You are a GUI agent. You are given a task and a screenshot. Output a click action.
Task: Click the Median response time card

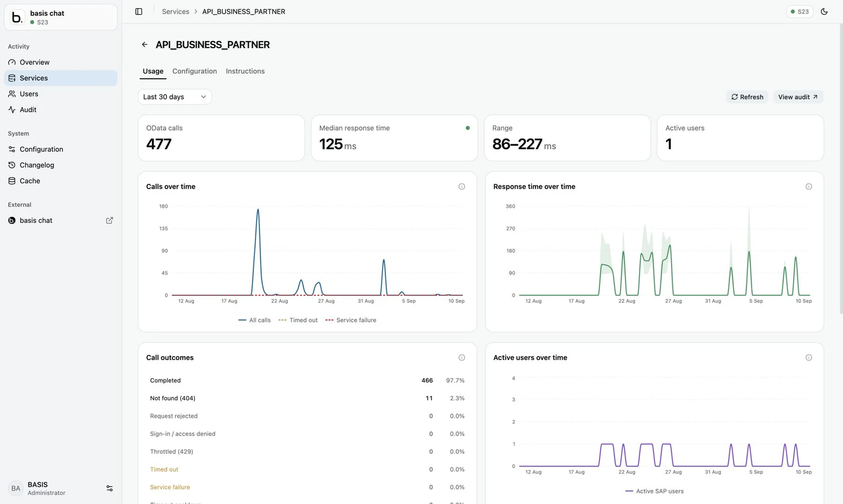[394, 138]
